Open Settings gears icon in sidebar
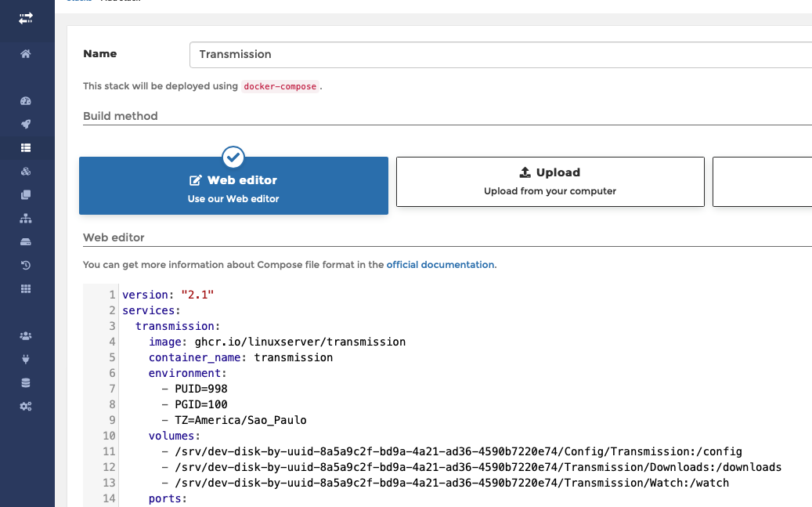Screen dimensions: 812x507 [x=26, y=407]
